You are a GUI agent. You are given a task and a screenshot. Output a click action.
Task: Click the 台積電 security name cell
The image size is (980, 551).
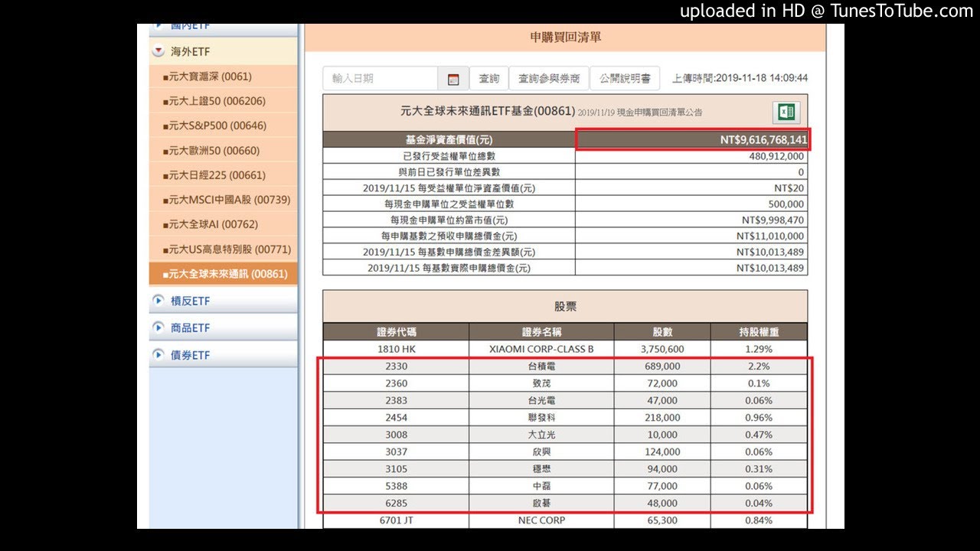[x=541, y=367]
